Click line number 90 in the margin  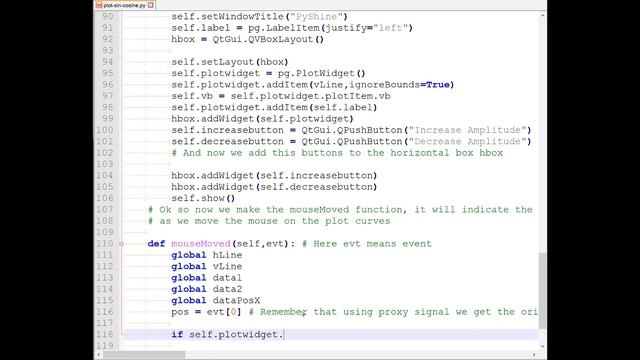pos(107,16)
